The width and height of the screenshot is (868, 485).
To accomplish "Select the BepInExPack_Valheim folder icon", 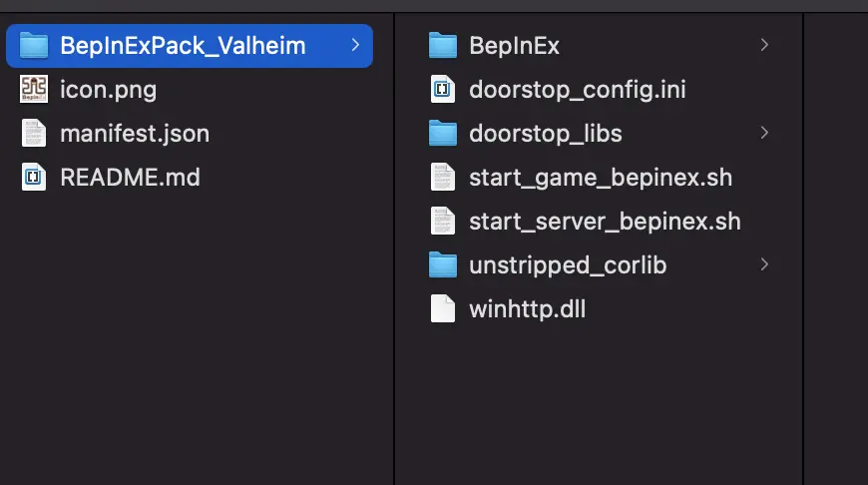I will point(34,45).
